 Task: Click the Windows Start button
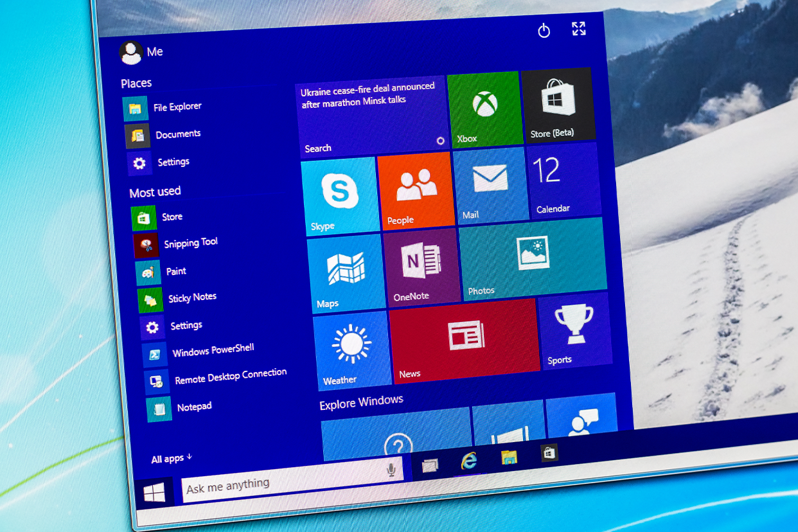154,493
